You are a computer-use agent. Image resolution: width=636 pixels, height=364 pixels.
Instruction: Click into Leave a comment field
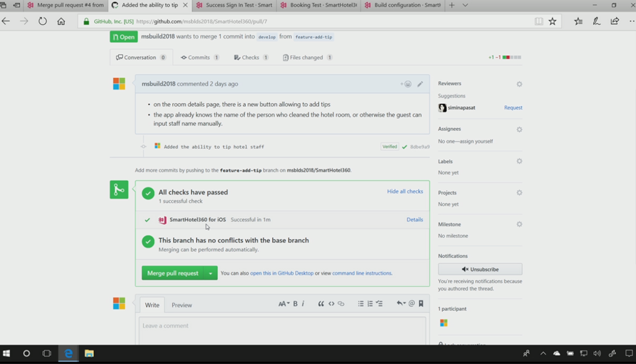(x=283, y=330)
